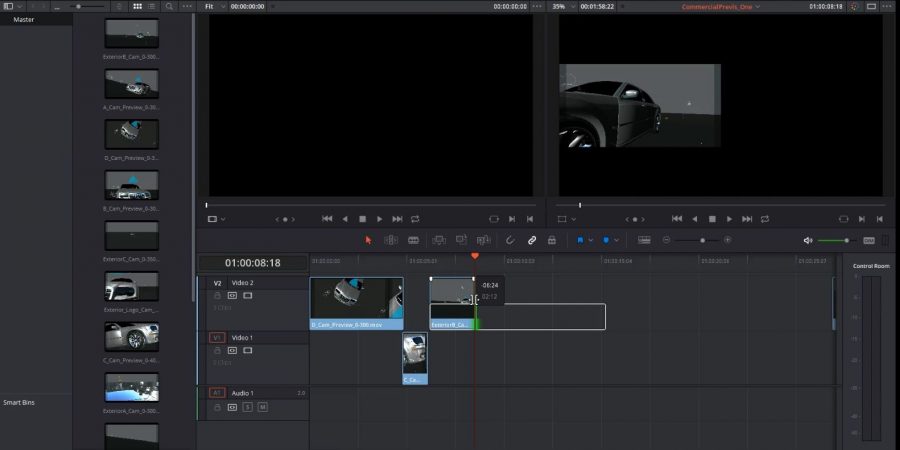Open the source viewer Fit zoom dropdown
This screenshot has width=900, height=450.
click(x=212, y=6)
